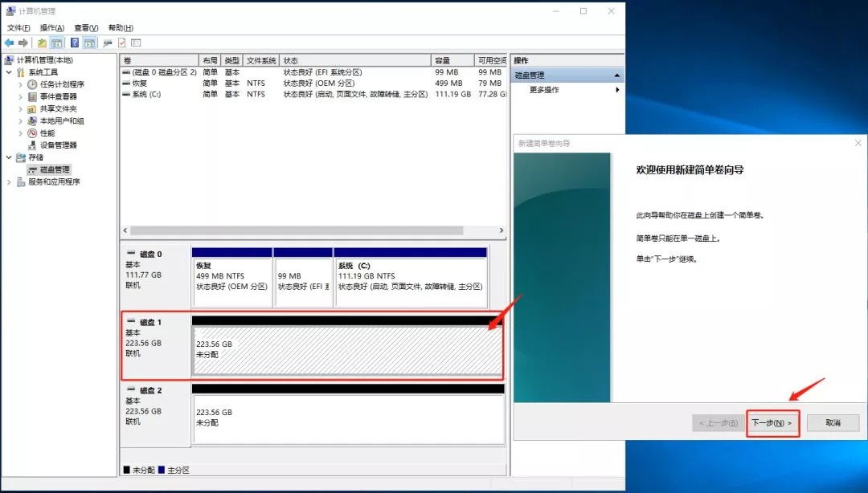Click the Help question mark toolbar icon
This screenshot has height=493, width=868.
coord(73,43)
